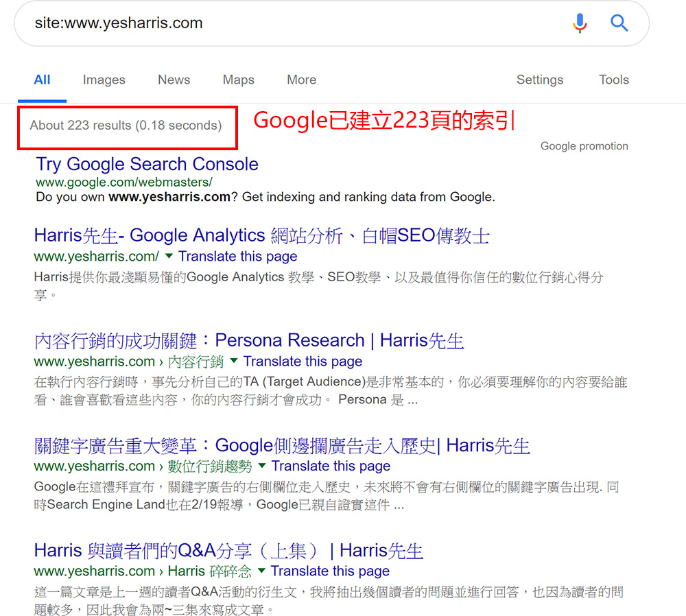Click the www.google.com/webmasters/ URL text
Screen dimensions: 686x616
click(x=124, y=182)
